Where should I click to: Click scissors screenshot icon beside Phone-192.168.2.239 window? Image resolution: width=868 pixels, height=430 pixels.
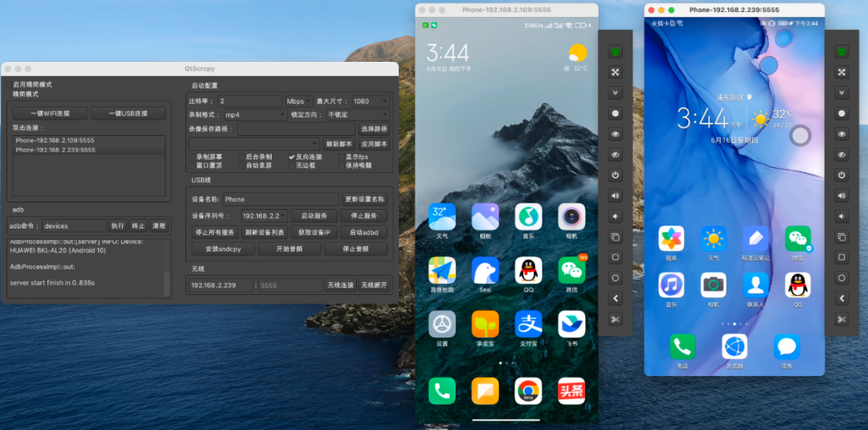(x=841, y=319)
